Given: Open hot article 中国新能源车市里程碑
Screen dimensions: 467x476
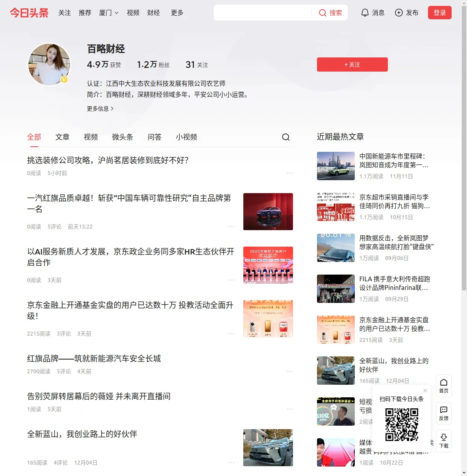Looking at the screenshot, I should (x=394, y=161).
